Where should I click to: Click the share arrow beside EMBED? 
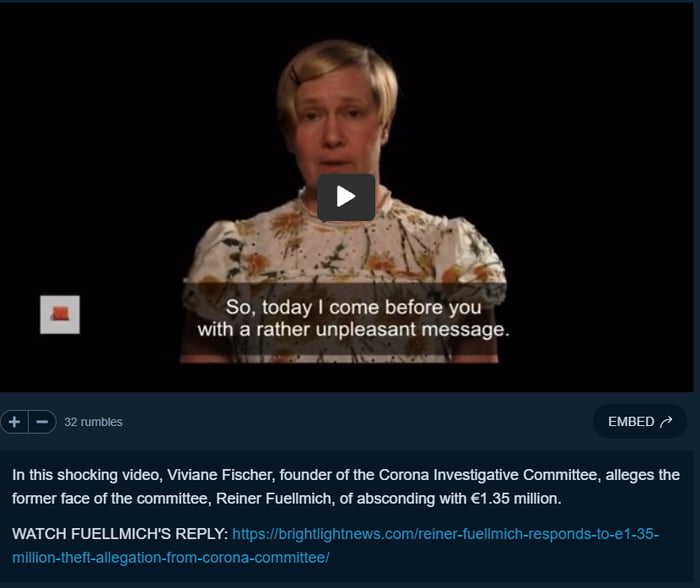666,421
